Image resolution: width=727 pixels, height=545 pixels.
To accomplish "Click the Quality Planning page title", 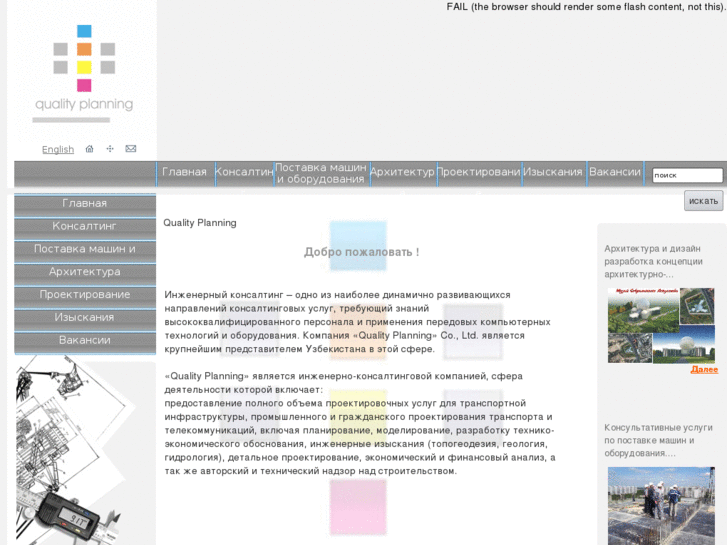I will (200, 223).
